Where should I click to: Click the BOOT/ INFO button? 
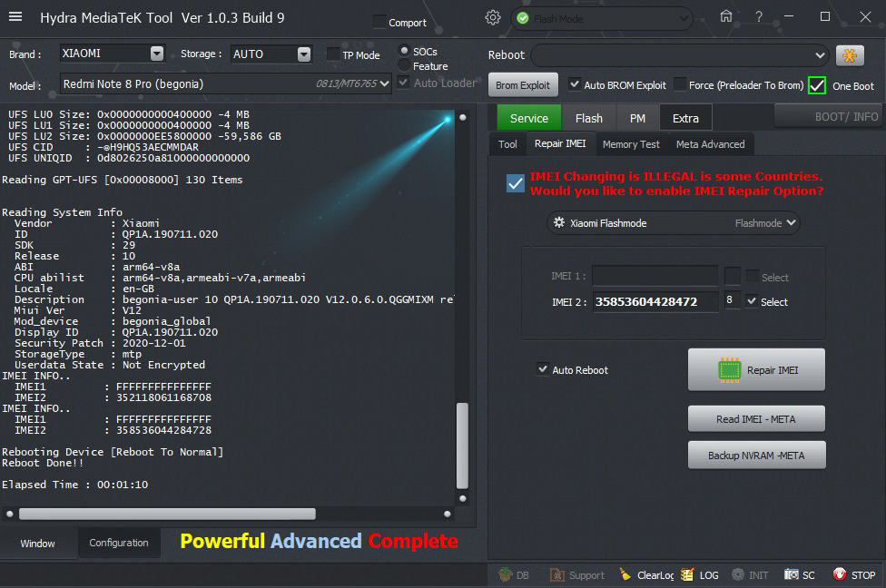coord(829,116)
